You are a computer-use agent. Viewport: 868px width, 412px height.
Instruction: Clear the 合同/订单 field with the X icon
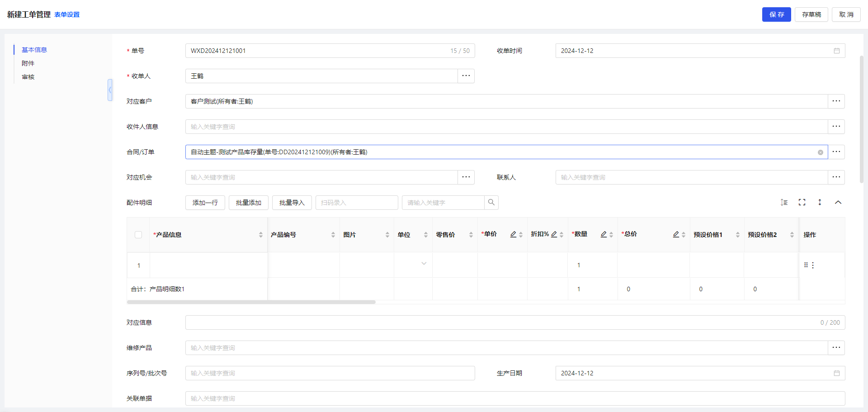[820, 152]
